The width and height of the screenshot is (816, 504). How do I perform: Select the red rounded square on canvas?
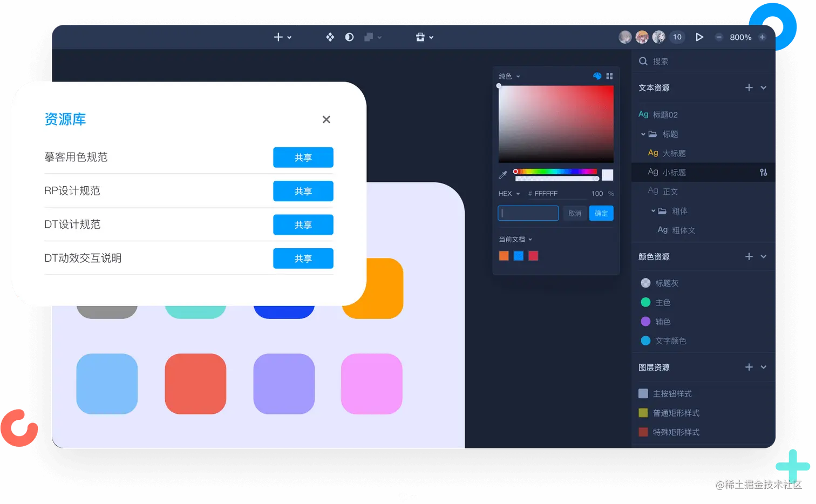[195, 384]
